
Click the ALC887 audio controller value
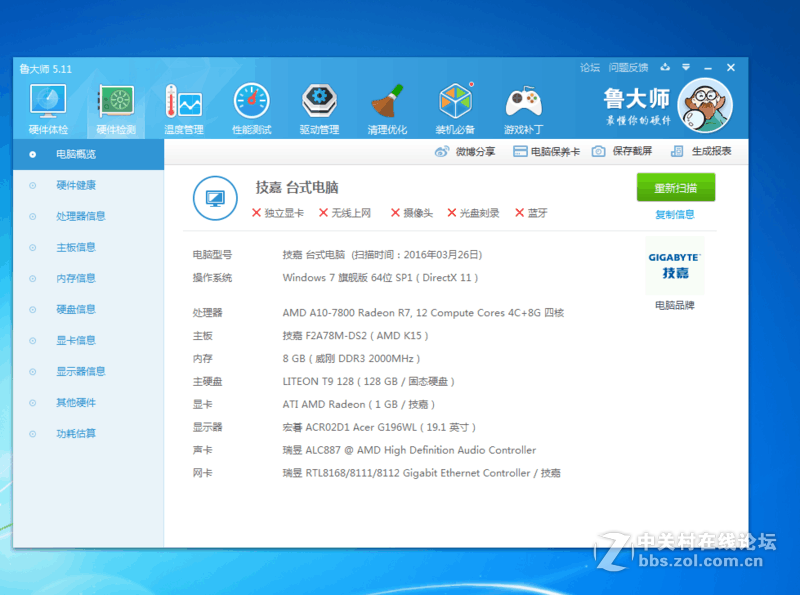coord(409,450)
